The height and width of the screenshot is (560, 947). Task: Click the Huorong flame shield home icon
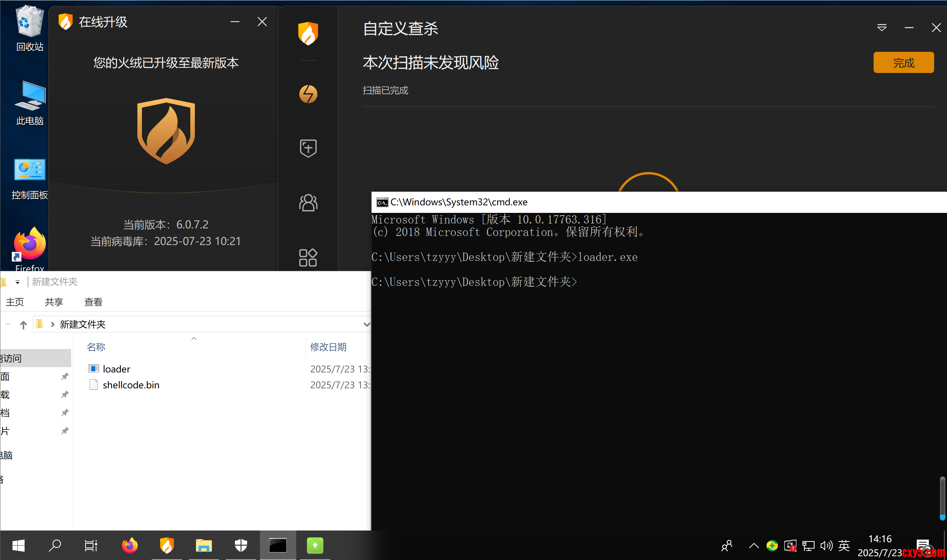(x=308, y=33)
